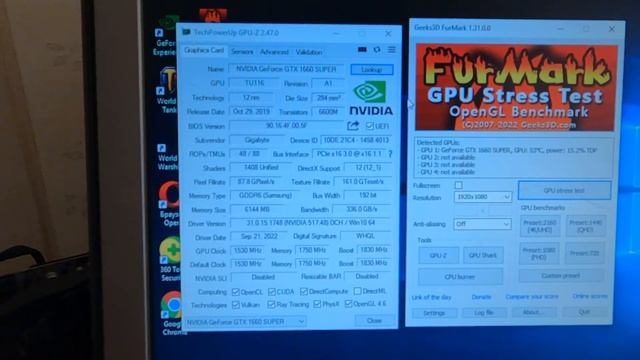
Task: Click the GPU Name field value
Action: [286, 69]
